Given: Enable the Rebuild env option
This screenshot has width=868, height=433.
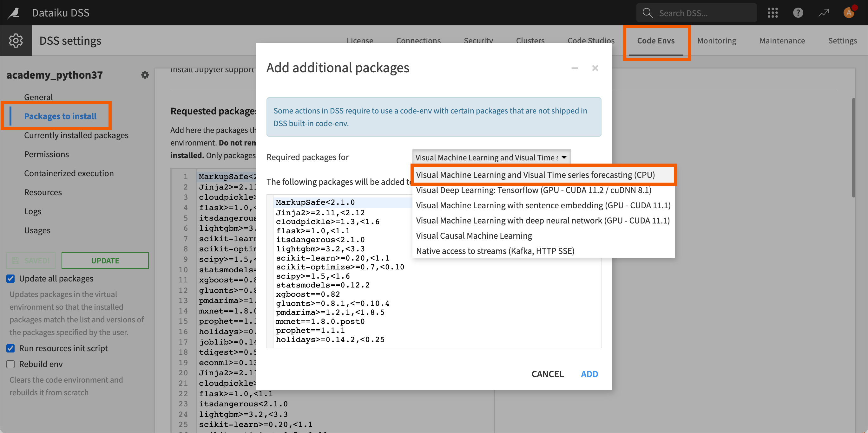Looking at the screenshot, I should tap(10, 364).
